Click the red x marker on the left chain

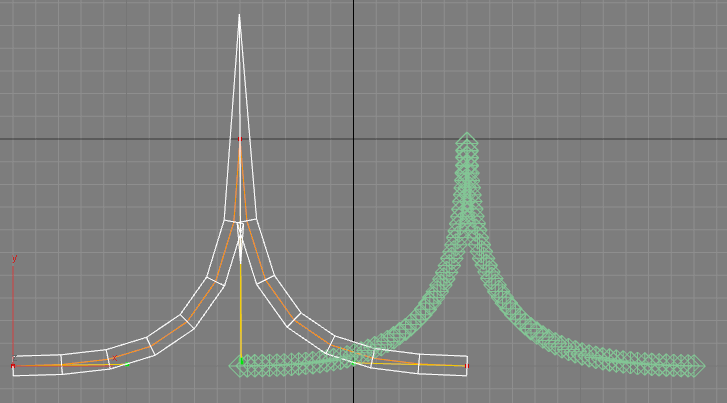coord(115,358)
